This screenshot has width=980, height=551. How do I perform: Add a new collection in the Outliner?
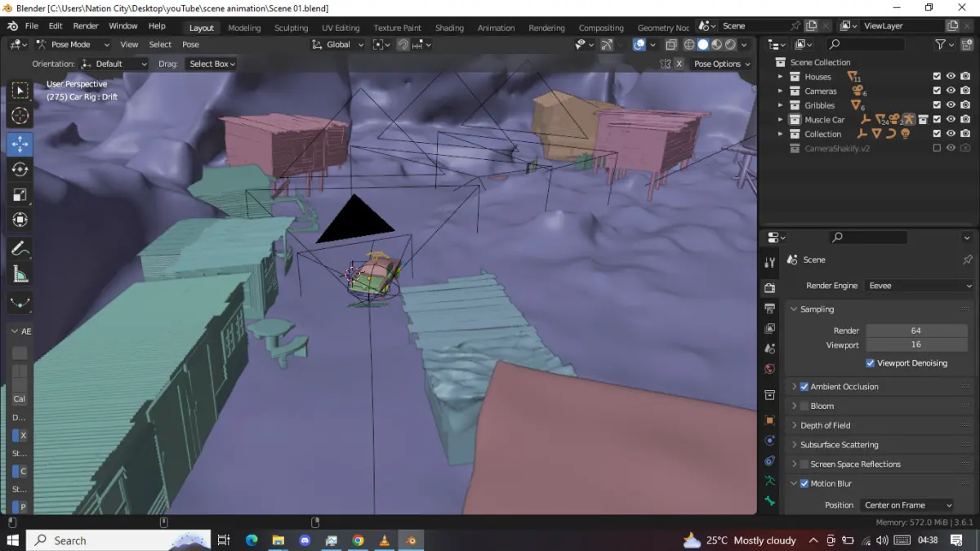click(x=968, y=44)
